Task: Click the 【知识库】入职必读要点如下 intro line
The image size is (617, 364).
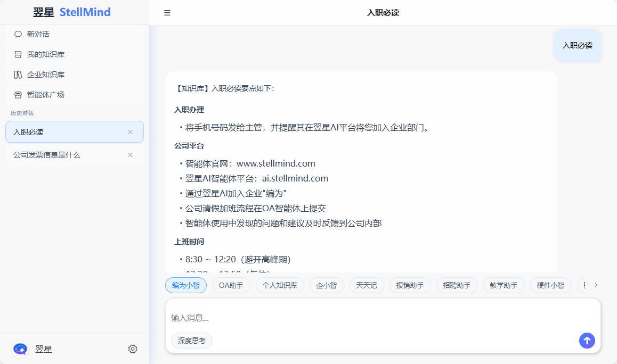Action: point(225,88)
